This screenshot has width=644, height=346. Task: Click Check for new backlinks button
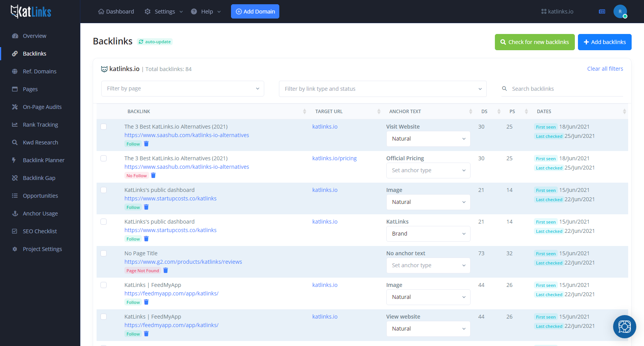pyautogui.click(x=534, y=42)
